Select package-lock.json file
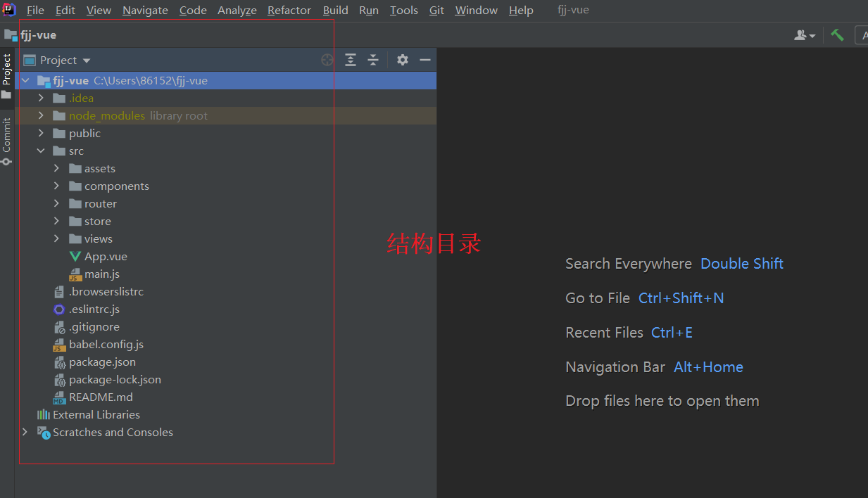Image resolution: width=868 pixels, height=498 pixels. coord(115,380)
